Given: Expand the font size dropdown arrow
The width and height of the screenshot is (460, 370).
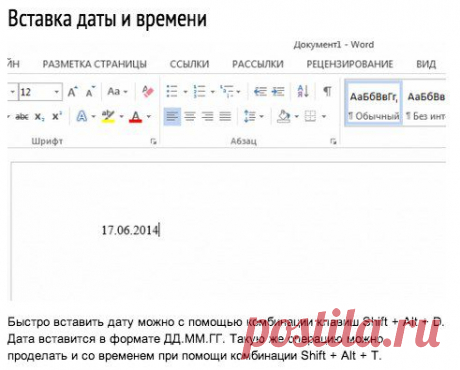Looking at the screenshot, I should click(x=57, y=92).
